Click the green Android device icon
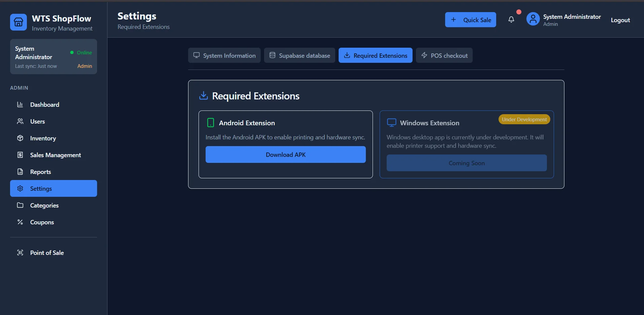The height and width of the screenshot is (315, 644). point(211,123)
